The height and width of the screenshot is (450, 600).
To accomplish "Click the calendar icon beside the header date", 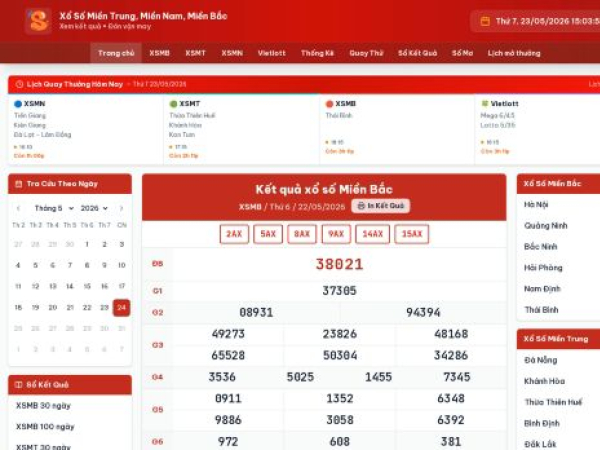I will 485,21.
